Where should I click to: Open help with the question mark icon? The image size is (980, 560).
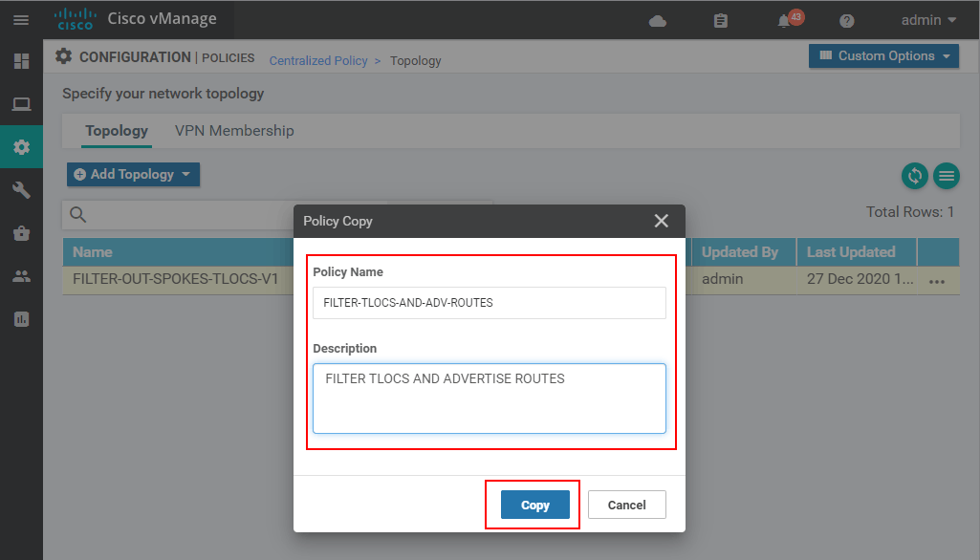[846, 20]
